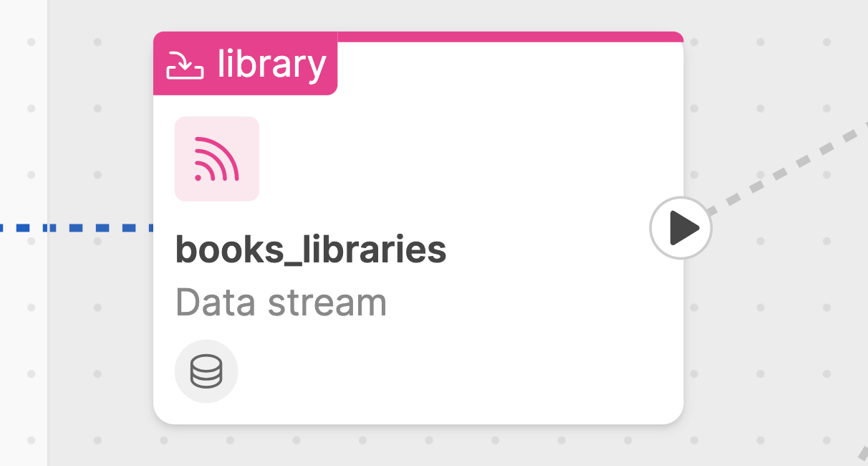This screenshot has width=868, height=466.
Task: Select the "library" text in the pink tag
Action: (x=272, y=64)
